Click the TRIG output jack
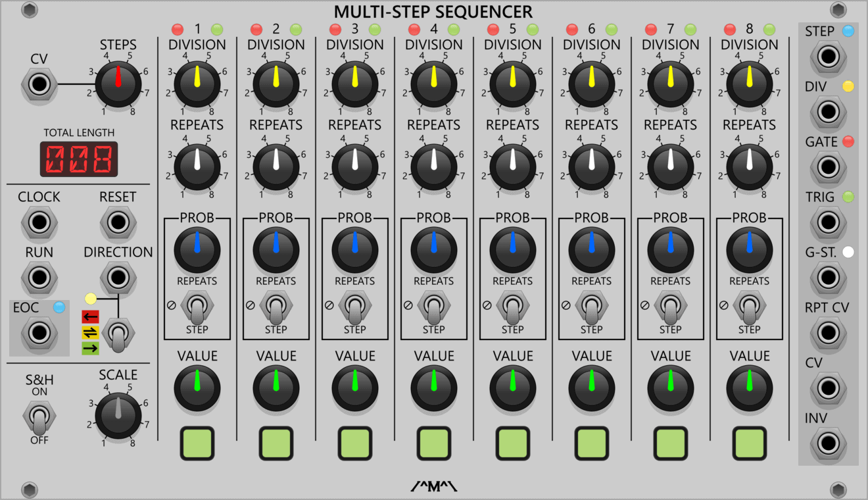The height and width of the screenshot is (500, 868). point(828,222)
